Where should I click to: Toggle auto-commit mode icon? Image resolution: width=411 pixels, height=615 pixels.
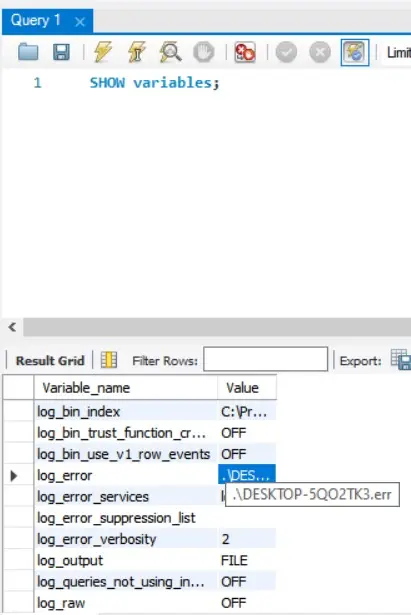pos(355,52)
